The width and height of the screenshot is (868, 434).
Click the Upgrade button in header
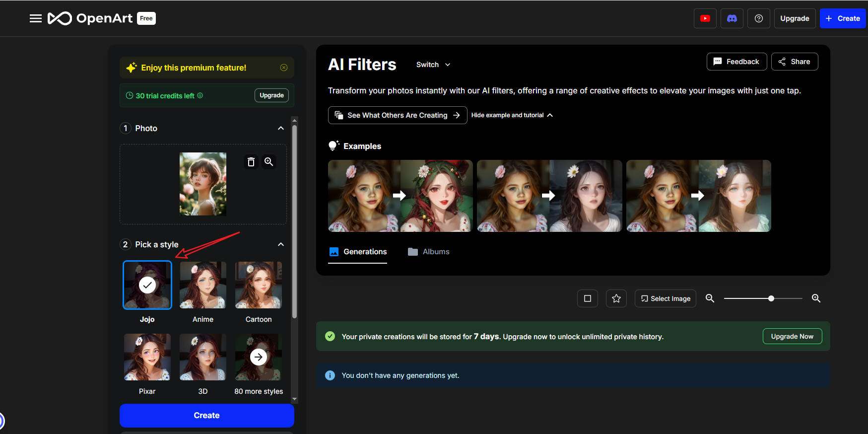tap(795, 18)
